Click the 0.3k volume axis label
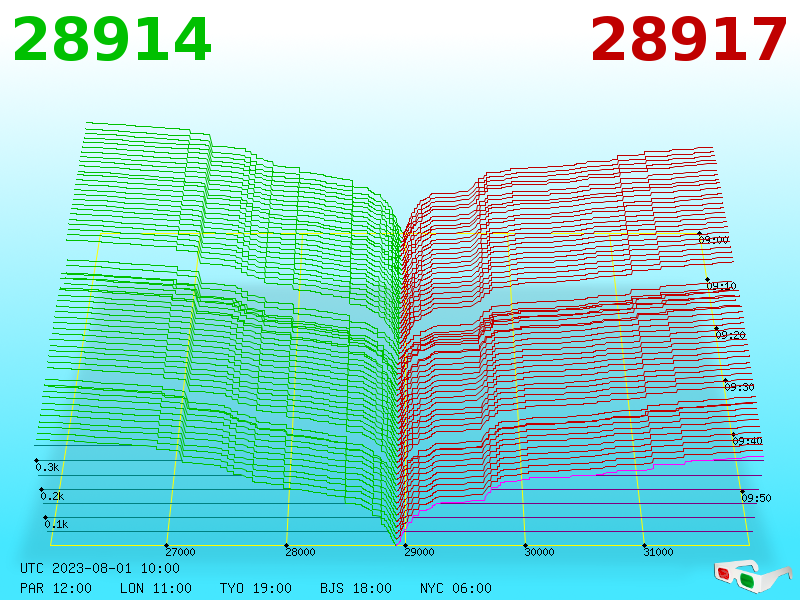 pyautogui.click(x=47, y=467)
